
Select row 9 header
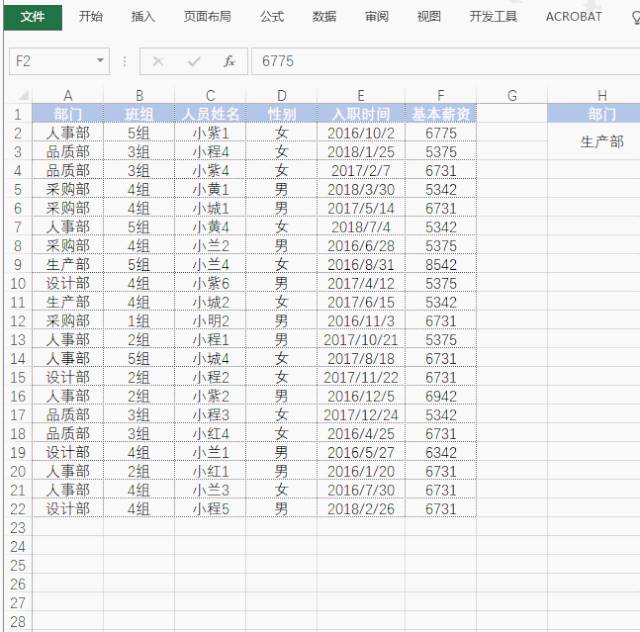(x=16, y=265)
